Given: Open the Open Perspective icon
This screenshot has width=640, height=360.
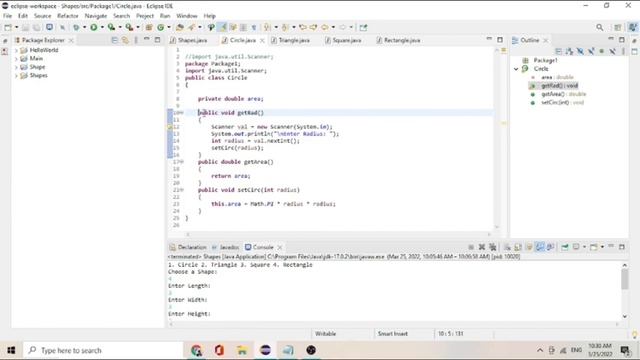Looking at the screenshot, I should [x=618, y=27].
